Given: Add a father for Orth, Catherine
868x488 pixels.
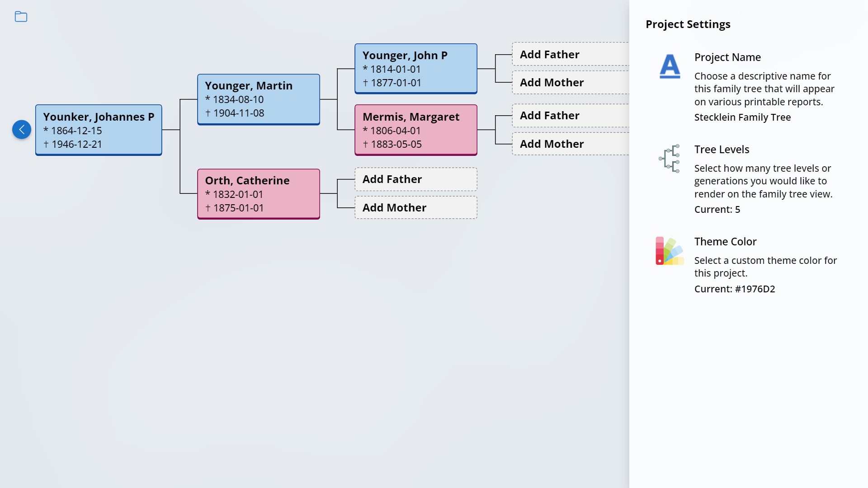Looking at the screenshot, I should click(x=415, y=179).
